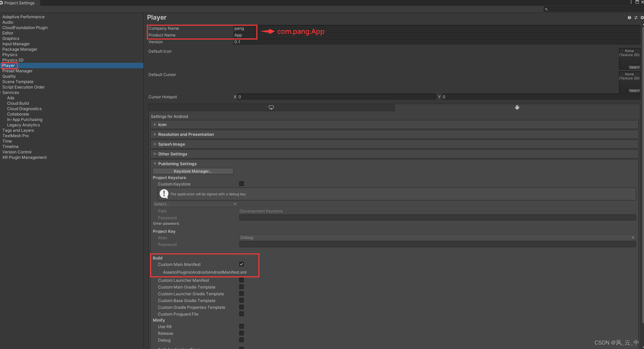Click the search magnifier icon at top right
644x349 pixels.
(547, 9)
